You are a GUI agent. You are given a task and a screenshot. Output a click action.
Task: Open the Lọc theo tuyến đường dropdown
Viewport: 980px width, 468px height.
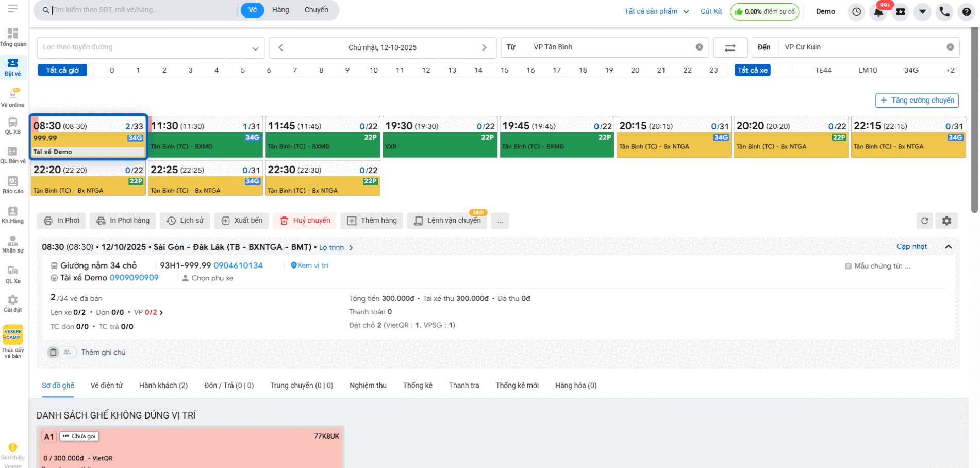151,47
